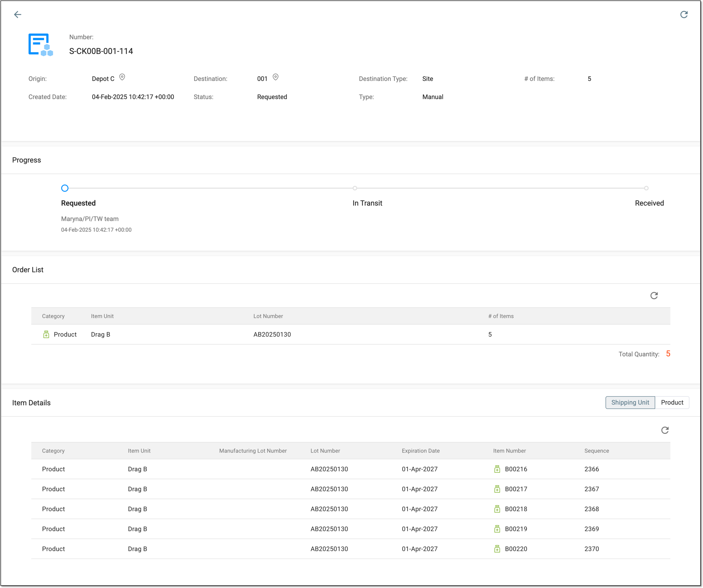The height and width of the screenshot is (588, 703).
Task: Click item number B00218
Action: 516,509
